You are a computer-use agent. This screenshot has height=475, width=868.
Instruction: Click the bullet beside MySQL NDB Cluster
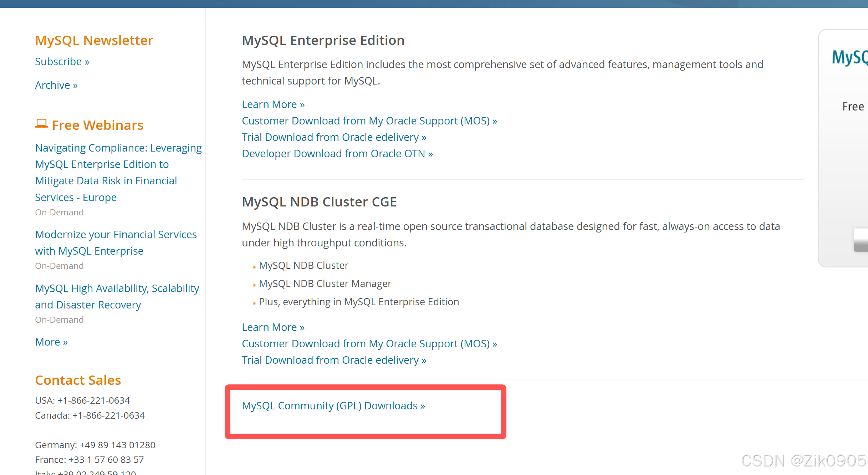point(254,266)
